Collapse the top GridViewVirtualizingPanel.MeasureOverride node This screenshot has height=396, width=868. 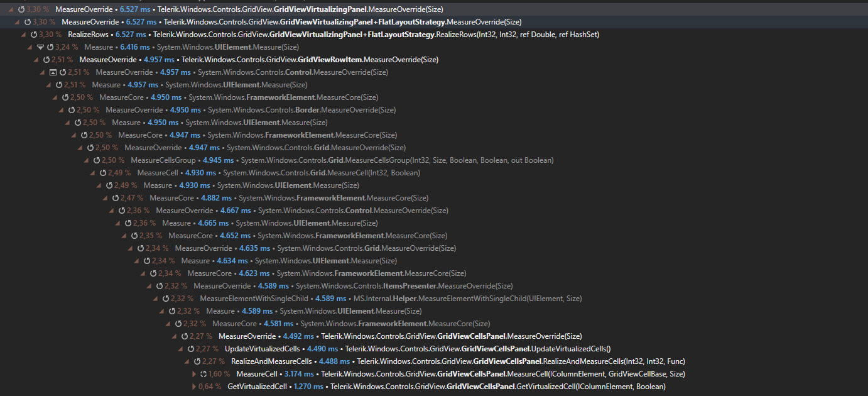(x=12, y=10)
